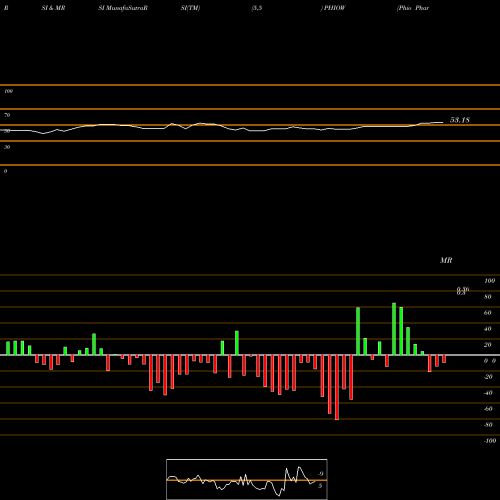Screen dimensions: 500x500
Task: Click the MR axis label 60
Action: 488,313
